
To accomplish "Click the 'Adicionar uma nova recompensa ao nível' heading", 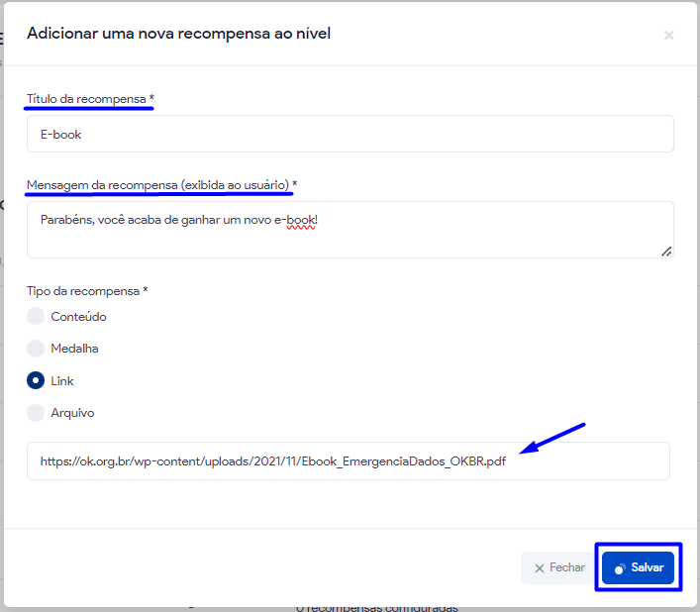I will [x=178, y=34].
